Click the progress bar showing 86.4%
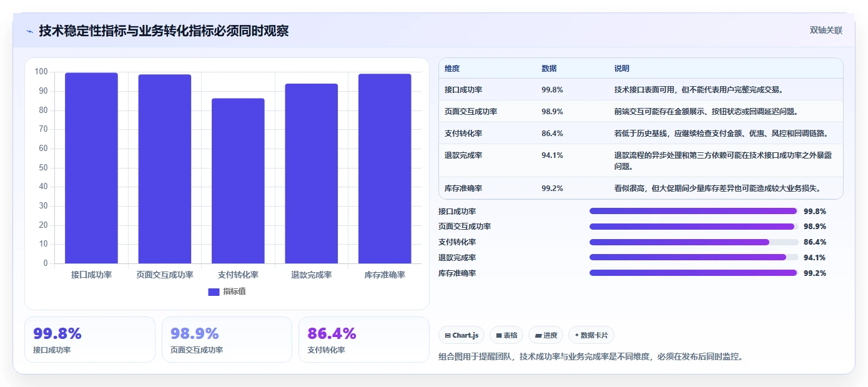Screen dimensions: 868x387 click(694, 242)
